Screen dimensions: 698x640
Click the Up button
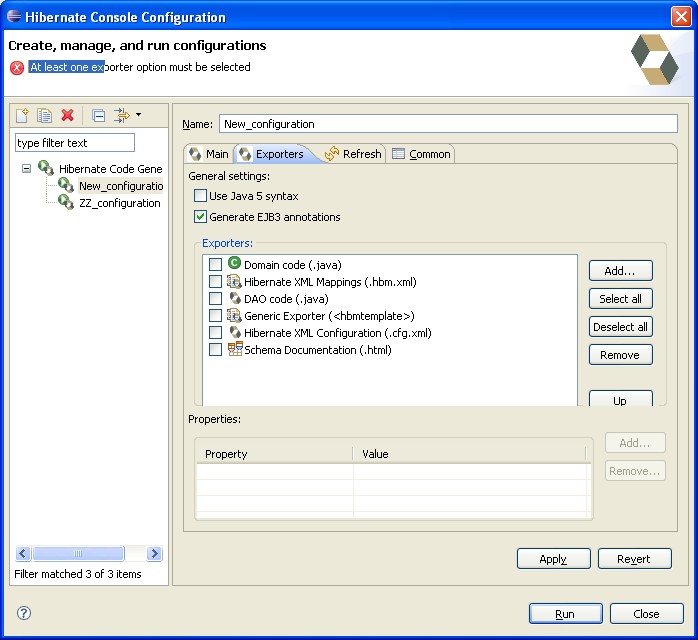click(621, 399)
